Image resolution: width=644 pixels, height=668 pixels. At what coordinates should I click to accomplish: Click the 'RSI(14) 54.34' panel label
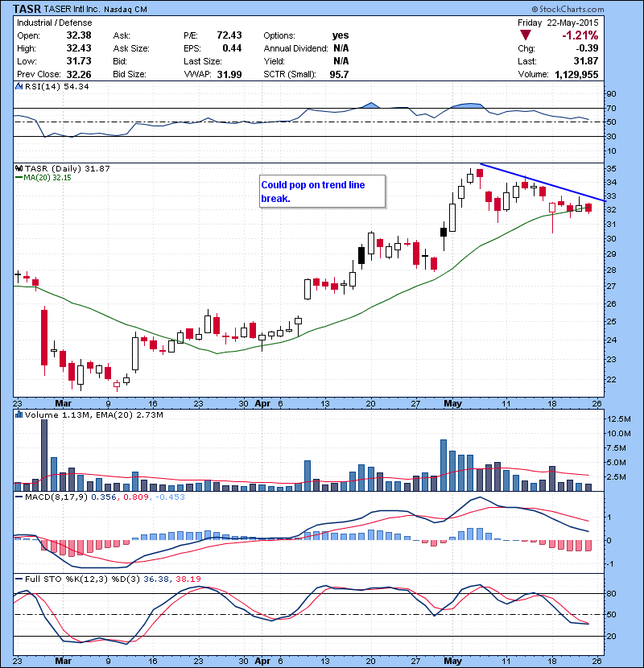(x=56, y=86)
